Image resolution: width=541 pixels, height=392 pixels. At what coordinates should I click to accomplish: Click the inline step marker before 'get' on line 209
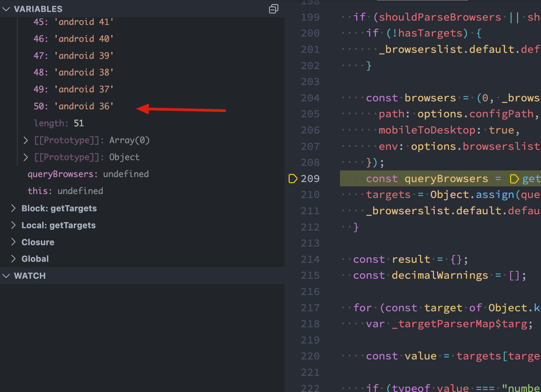pyautogui.click(x=514, y=179)
